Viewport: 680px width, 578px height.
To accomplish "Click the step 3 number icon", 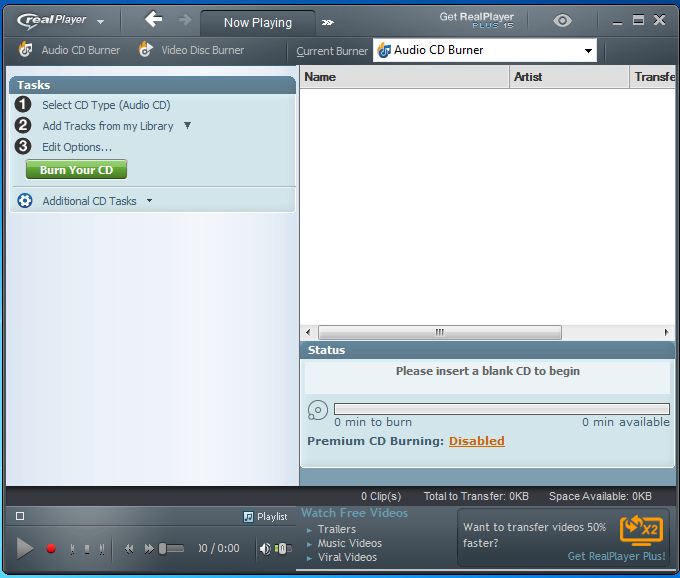I will tap(23, 147).
